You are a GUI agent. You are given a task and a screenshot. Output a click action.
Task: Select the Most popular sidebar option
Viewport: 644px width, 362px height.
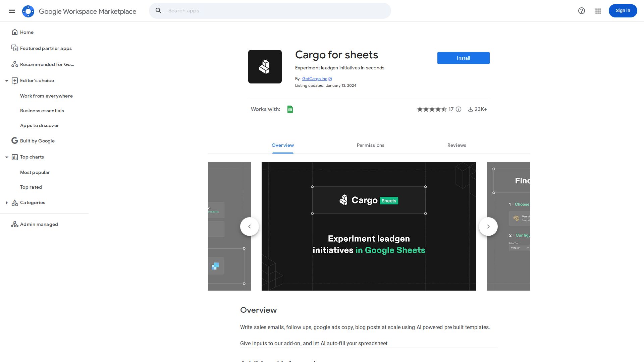point(35,172)
